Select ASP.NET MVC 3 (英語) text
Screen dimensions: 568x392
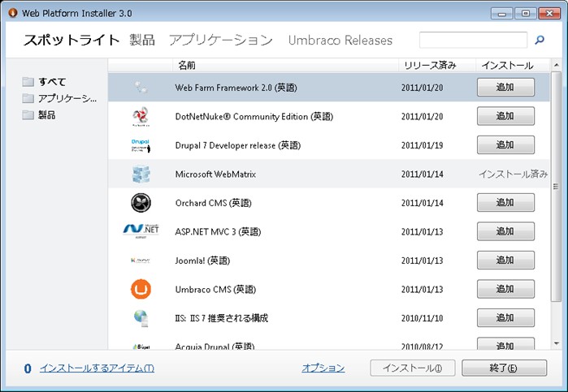[x=218, y=231]
